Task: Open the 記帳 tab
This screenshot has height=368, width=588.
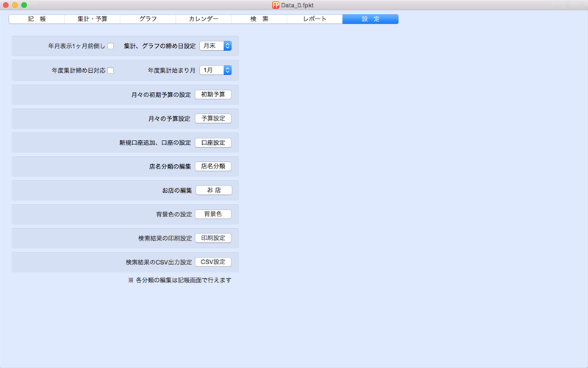Action: [x=37, y=18]
